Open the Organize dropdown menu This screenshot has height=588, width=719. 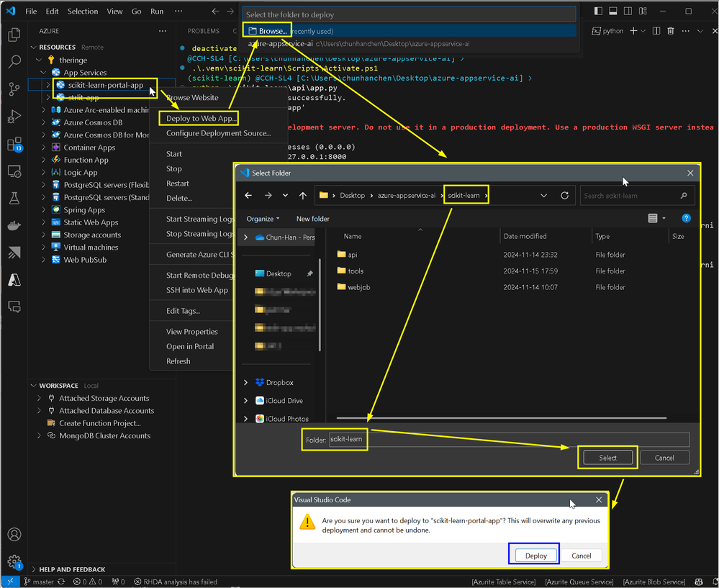263,219
